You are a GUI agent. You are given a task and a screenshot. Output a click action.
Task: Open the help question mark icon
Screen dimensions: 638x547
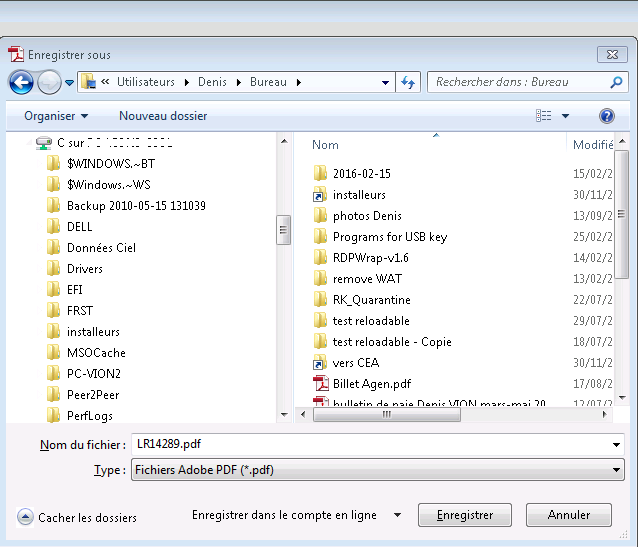[x=606, y=116]
